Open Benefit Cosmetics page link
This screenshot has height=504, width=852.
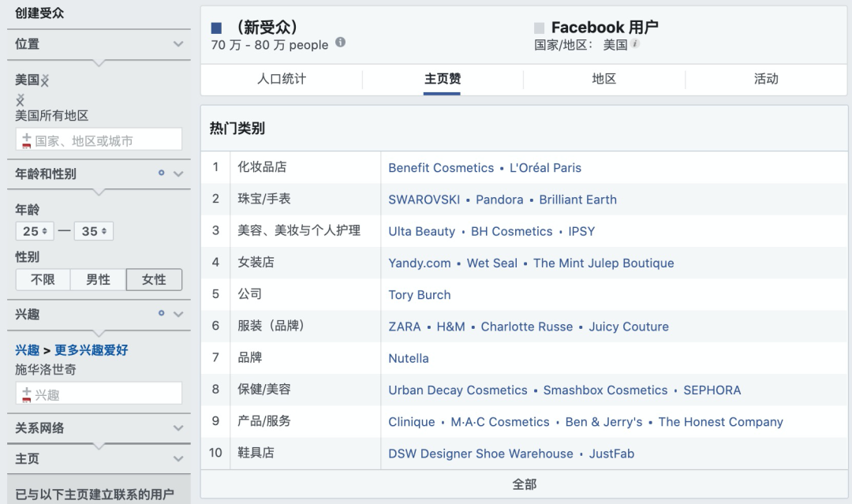point(441,168)
